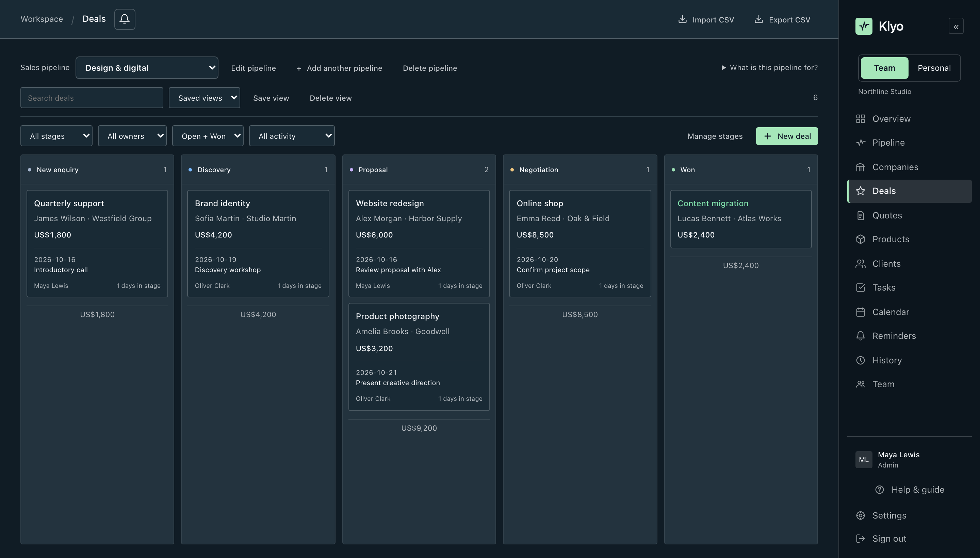This screenshot has width=980, height=558.
Task: Click the Help & guide question icon
Action: [880, 489]
